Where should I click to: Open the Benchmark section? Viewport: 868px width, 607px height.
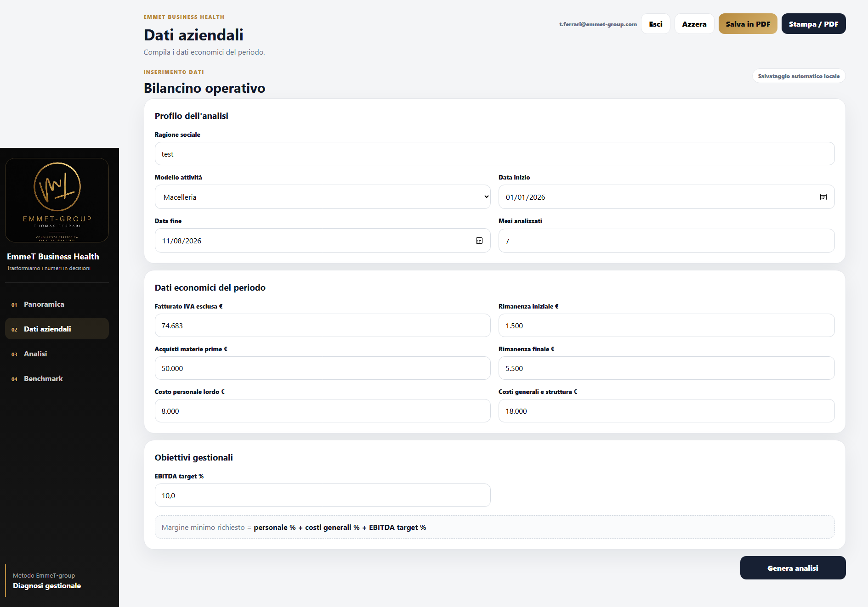57,378
